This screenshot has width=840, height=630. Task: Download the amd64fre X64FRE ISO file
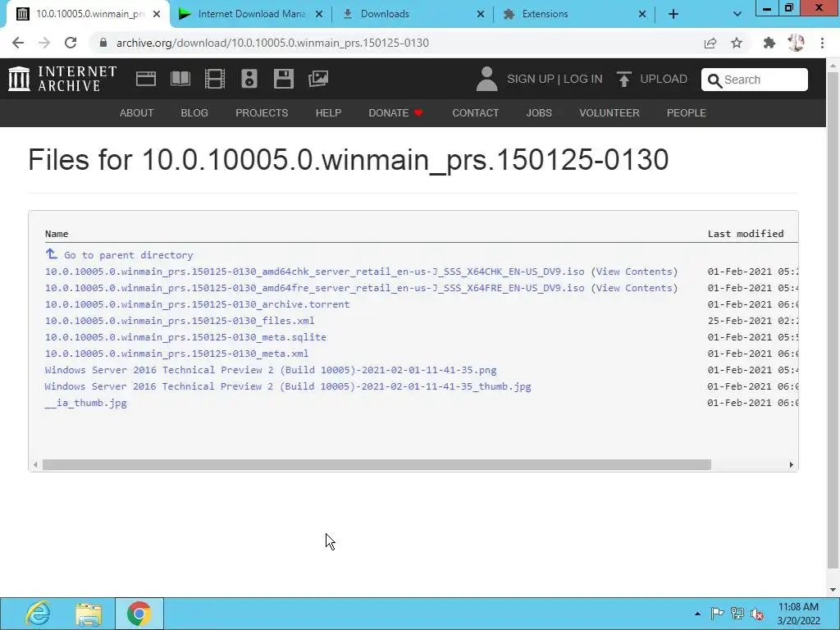pyautogui.click(x=314, y=288)
